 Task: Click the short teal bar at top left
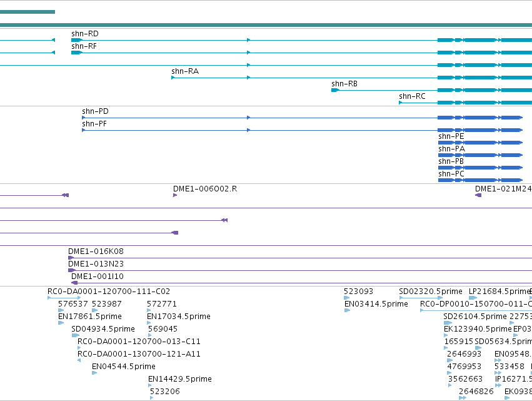[x=28, y=12]
